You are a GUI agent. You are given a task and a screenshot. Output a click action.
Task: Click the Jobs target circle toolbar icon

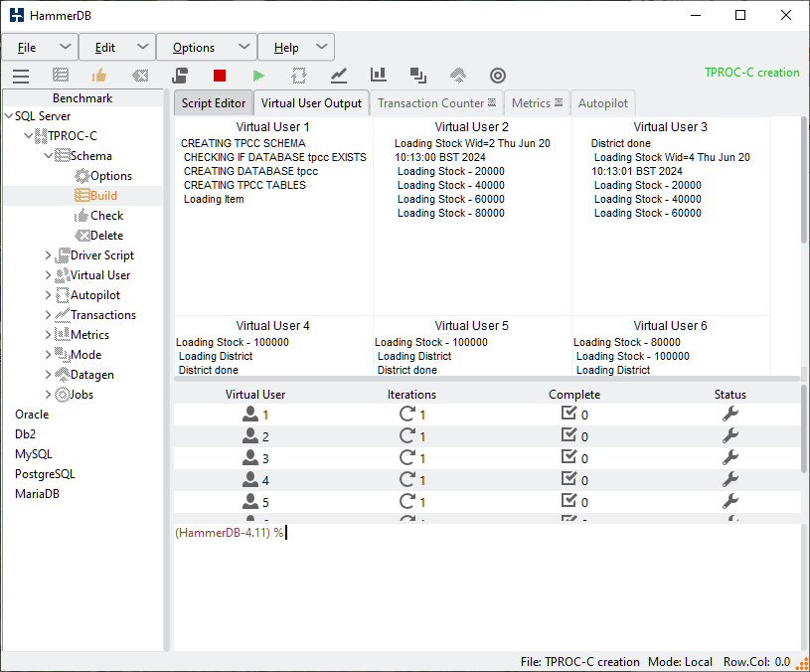pos(498,76)
